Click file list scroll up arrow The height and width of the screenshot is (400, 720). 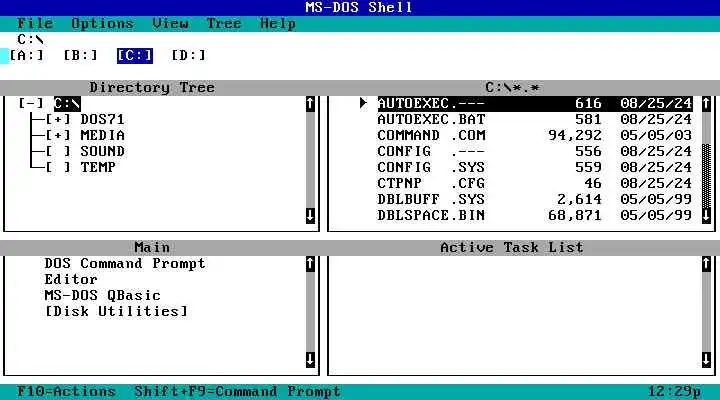tap(706, 104)
